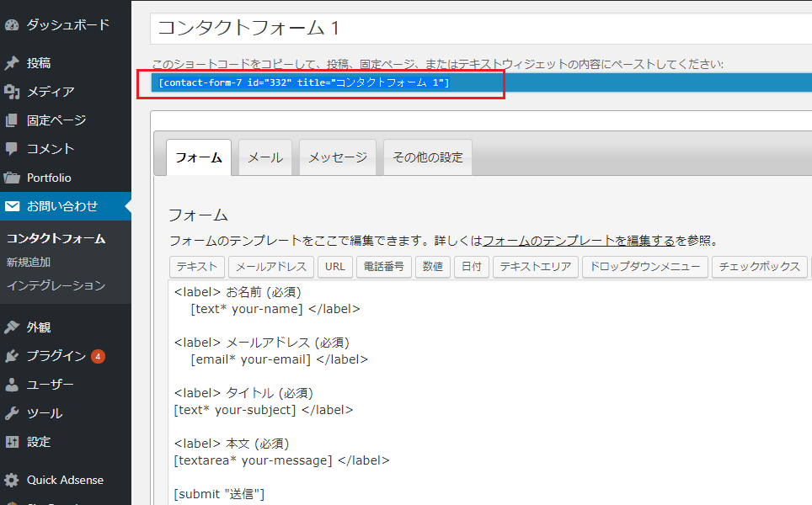Insert a 数値 tag
The width and height of the screenshot is (812, 505).
pyautogui.click(x=433, y=267)
